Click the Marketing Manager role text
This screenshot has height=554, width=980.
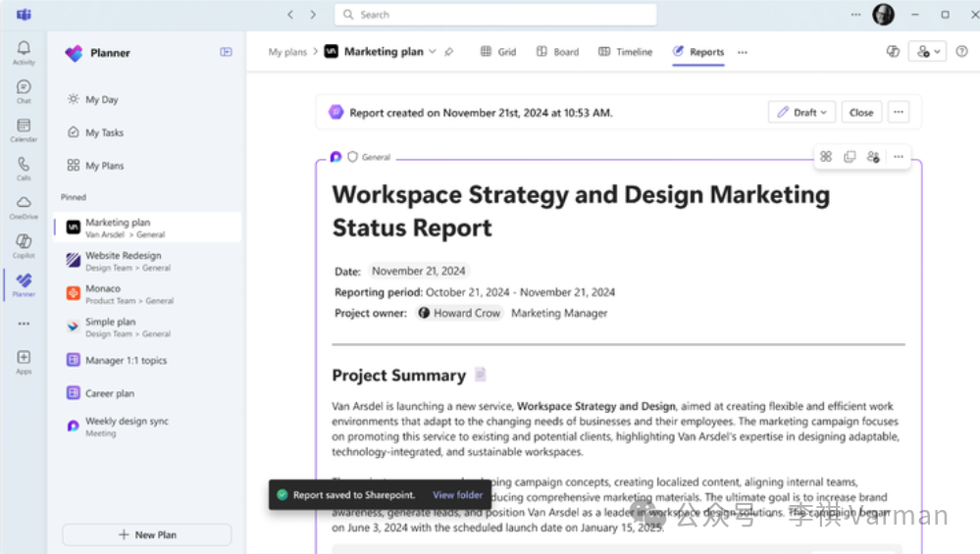559,313
